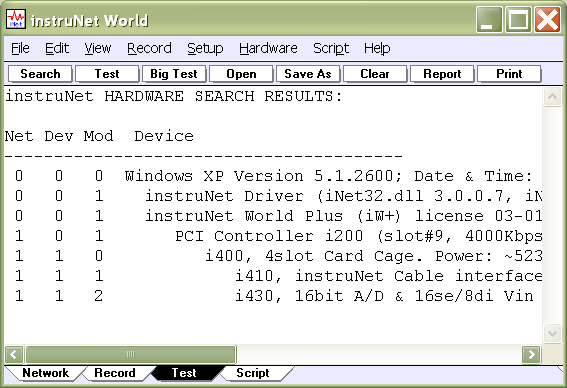Switch to the Network tab
The height and width of the screenshot is (388, 567).
(x=45, y=373)
